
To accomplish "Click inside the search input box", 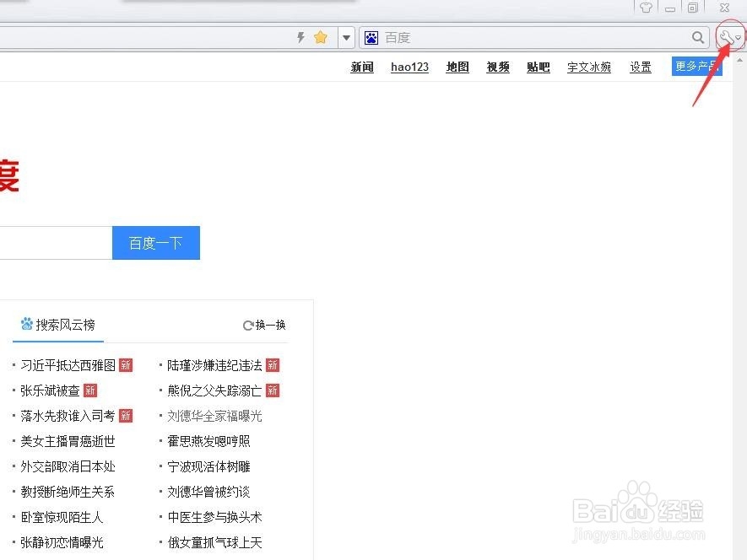I will click(55, 243).
